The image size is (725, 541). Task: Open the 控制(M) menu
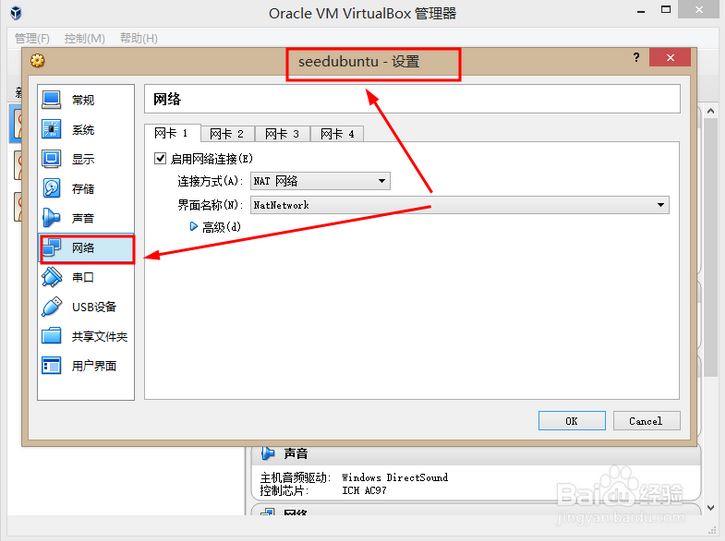point(85,38)
